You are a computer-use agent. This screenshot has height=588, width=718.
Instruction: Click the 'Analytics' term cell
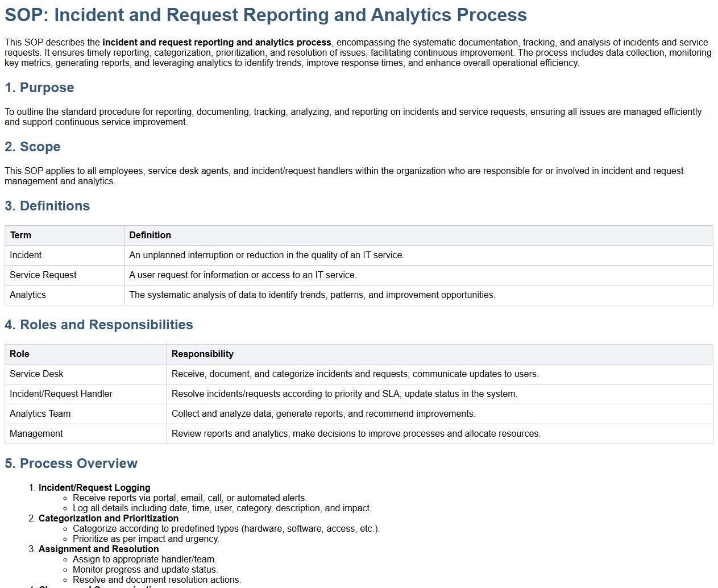click(x=28, y=295)
